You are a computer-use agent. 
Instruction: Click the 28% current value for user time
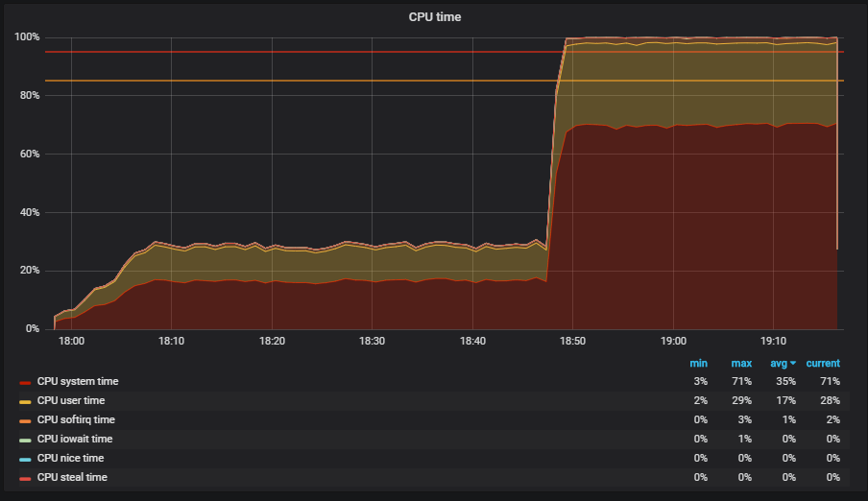tap(830, 400)
